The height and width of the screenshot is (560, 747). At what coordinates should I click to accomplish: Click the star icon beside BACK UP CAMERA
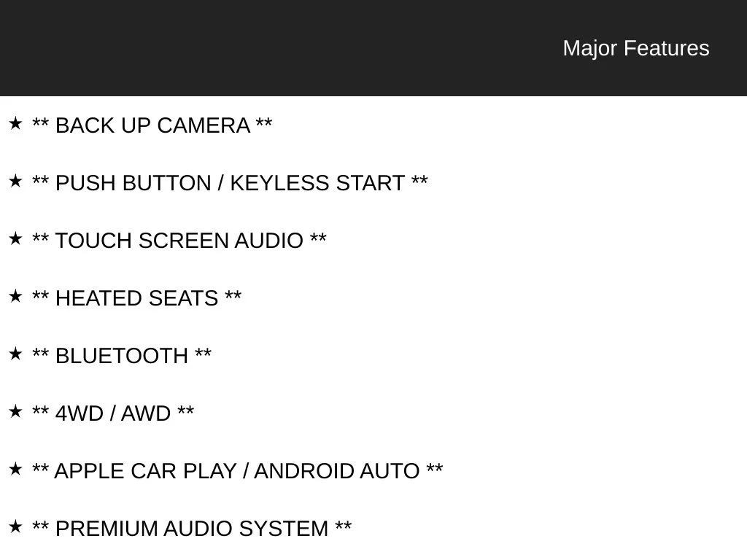click(15, 123)
